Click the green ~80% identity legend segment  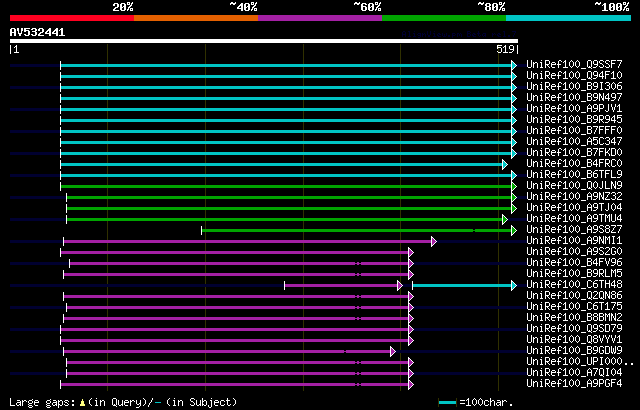click(x=444, y=18)
